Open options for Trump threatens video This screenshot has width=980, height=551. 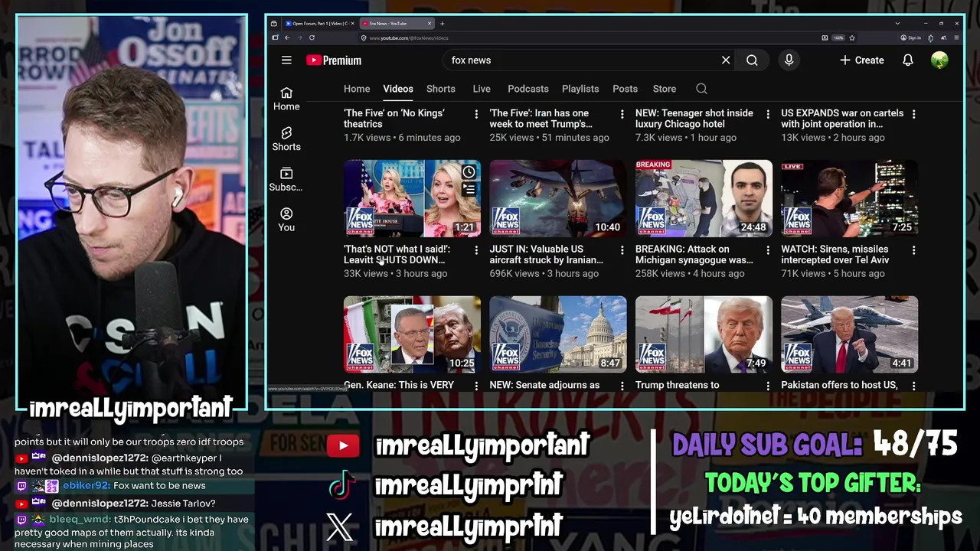(x=768, y=386)
